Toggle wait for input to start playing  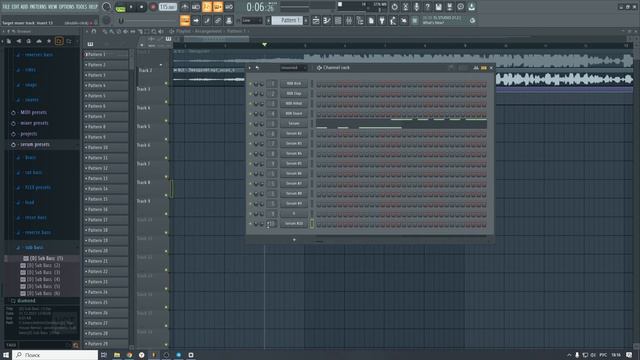[196, 7]
